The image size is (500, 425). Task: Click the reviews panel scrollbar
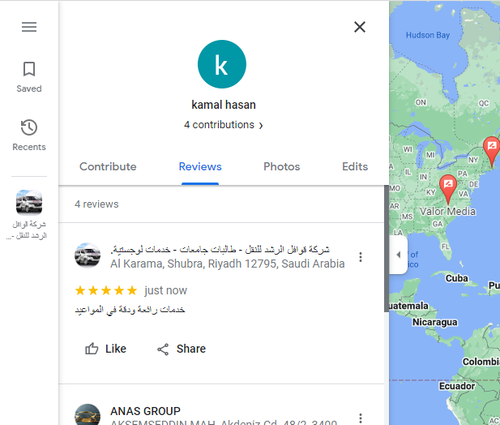tap(386, 249)
